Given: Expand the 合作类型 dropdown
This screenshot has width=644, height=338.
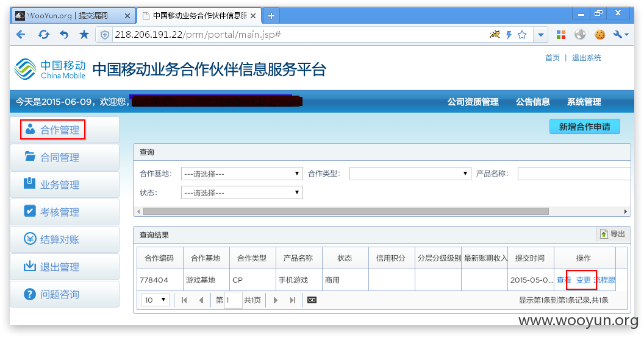Looking at the screenshot, I should [x=410, y=174].
